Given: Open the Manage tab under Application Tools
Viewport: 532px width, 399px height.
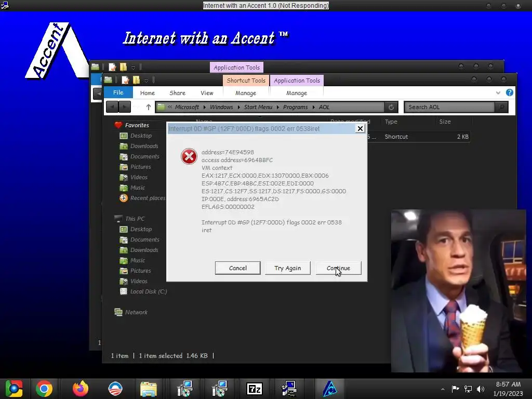Looking at the screenshot, I should [x=297, y=93].
